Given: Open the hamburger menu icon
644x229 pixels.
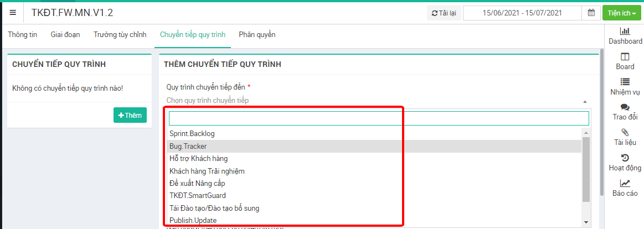Looking at the screenshot, I should click(13, 13).
